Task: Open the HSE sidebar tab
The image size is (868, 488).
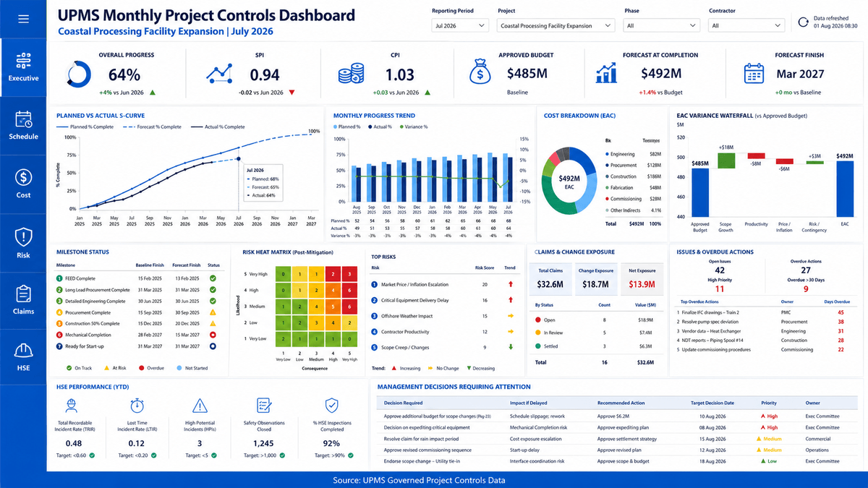Action: 23,357
